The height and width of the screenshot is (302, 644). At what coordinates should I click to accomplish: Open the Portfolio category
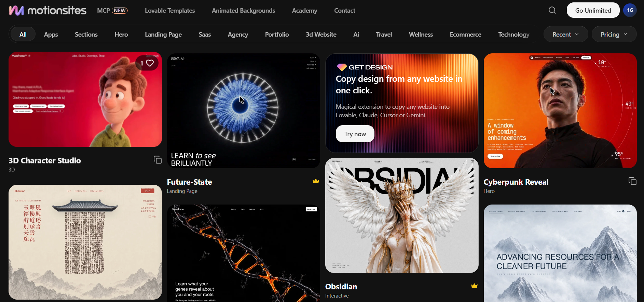coord(277,34)
